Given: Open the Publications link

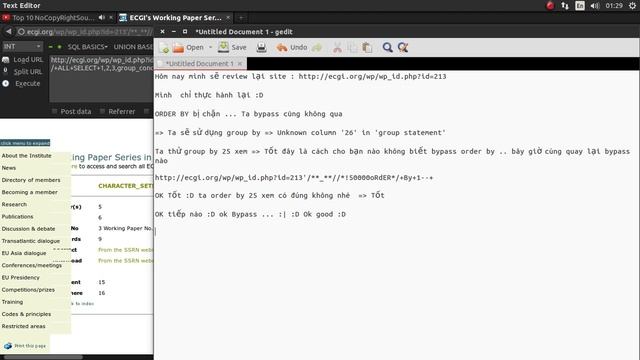Looking at the screenshot, I should pyautogui.click(x=17, y=217).
